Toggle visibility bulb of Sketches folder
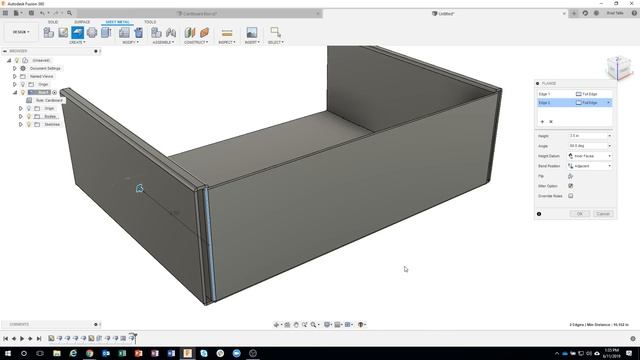The width and height of the screenshot is (640, 360). point(29,124)
